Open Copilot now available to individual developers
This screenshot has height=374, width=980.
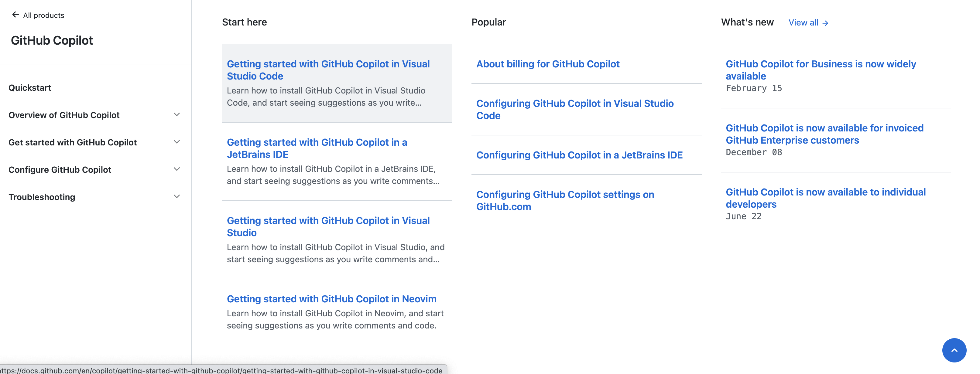[x=825, y=198]
